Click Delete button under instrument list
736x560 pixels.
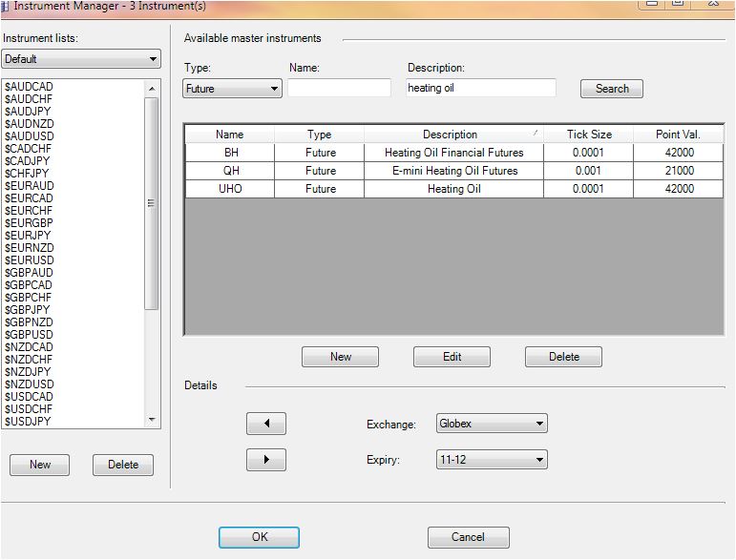coord(123,465)
